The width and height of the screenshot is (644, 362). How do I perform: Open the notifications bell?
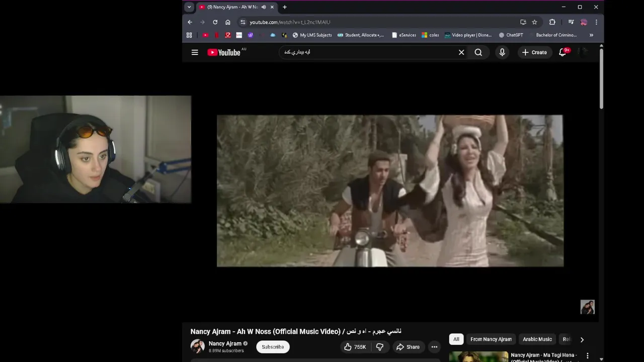pos(563,52)
